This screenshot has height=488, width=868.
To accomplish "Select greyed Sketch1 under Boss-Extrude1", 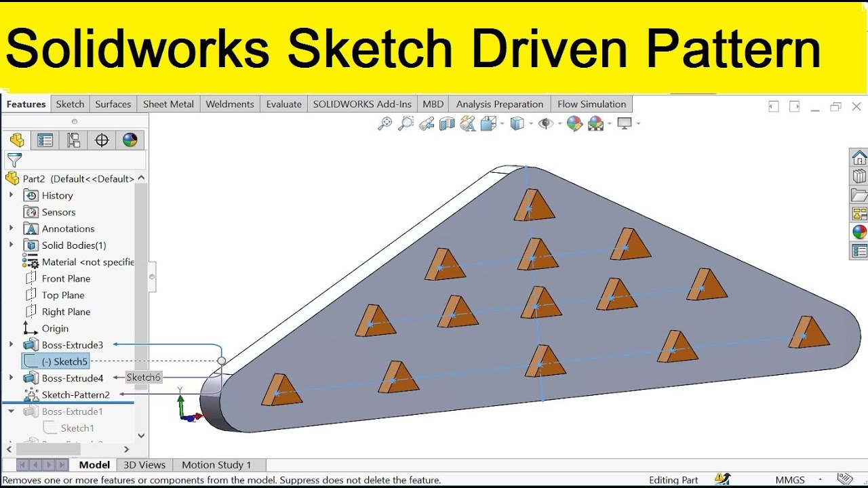I will [x=68, y=428].
